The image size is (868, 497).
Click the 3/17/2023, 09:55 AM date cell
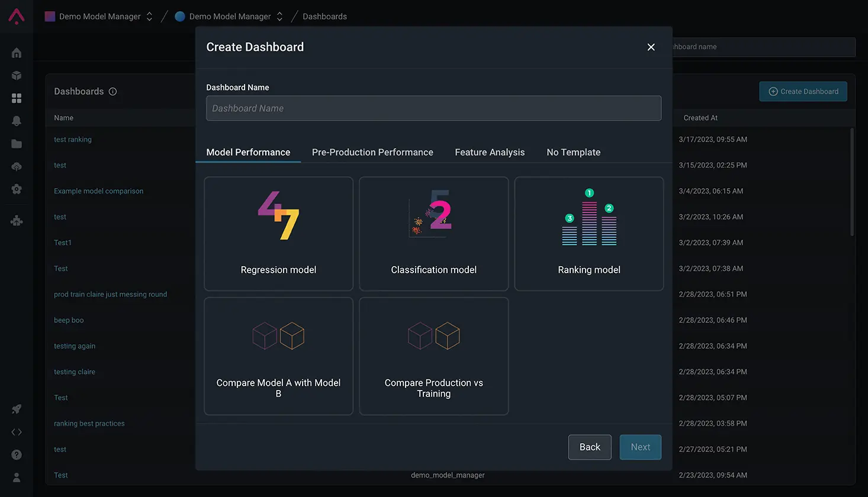pyautogui.click(x=713, y=140)
